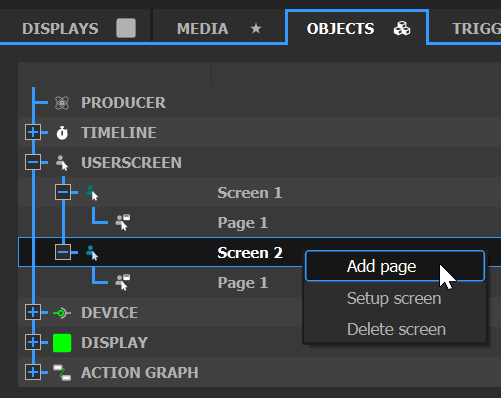Click the Producer atom icon
The width and height of the screenshot is (501, 398).
[62, 103]
